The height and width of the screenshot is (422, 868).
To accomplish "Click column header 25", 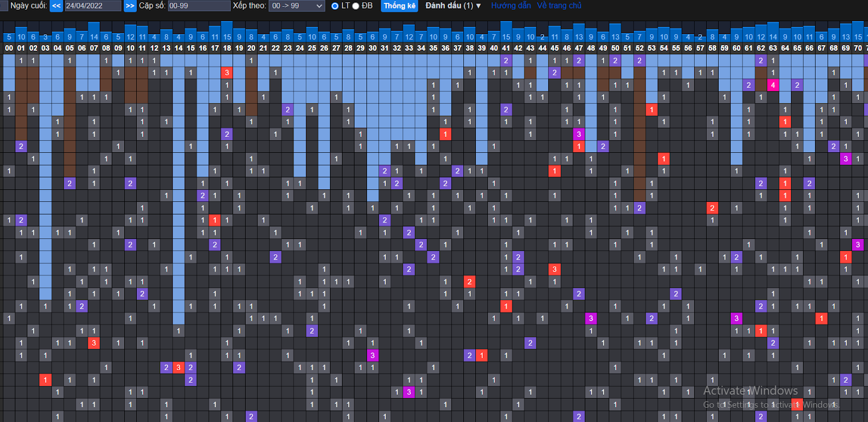I will click(x=312, y=48).
